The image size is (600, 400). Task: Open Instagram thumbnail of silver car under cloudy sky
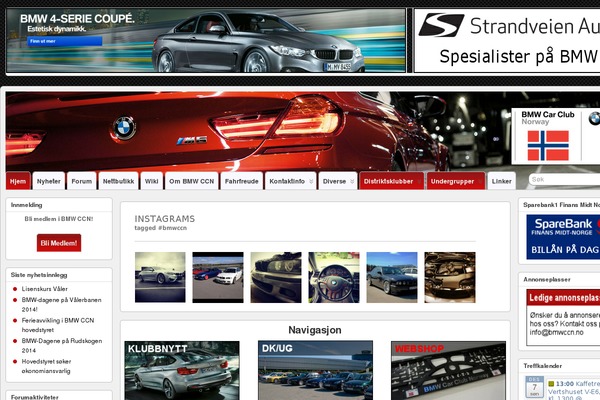coord(160,277)
